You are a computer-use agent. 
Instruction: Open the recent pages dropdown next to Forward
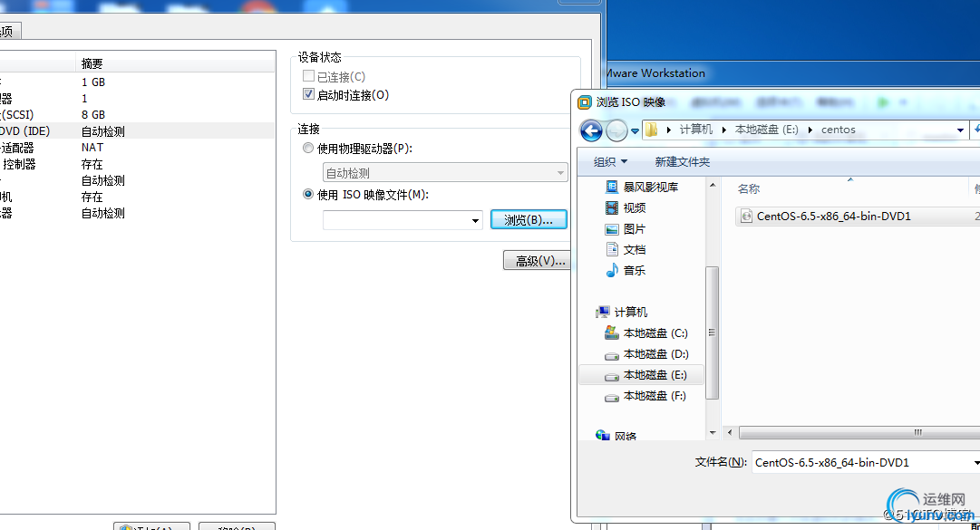(635, 131)
